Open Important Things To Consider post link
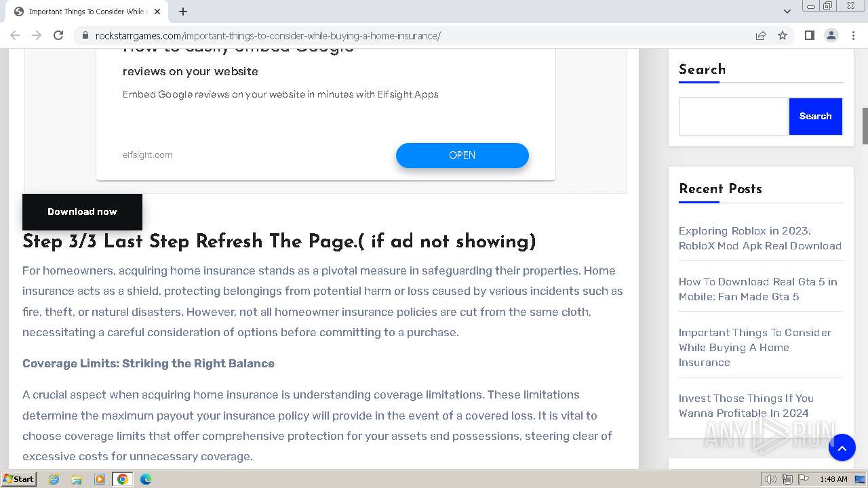 (755, 348)
